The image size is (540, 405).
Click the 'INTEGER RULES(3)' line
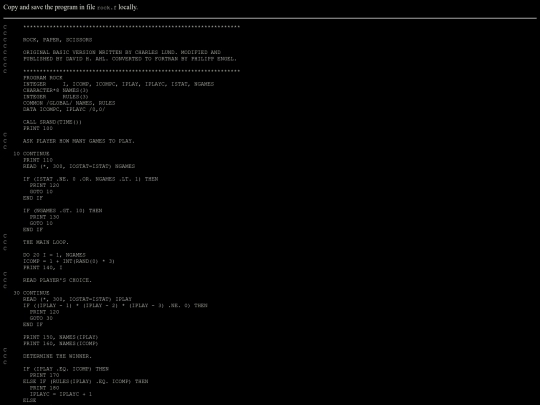tap(56, 97)
